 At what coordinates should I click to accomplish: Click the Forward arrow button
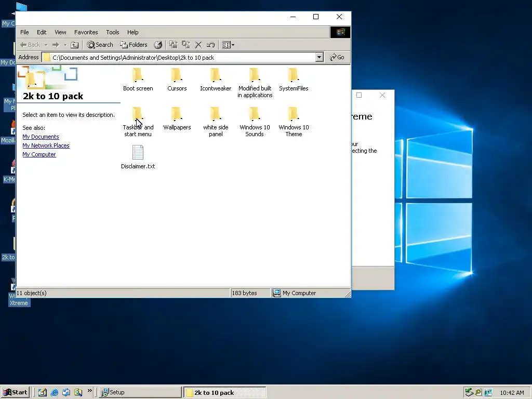[x=56, y=45]
